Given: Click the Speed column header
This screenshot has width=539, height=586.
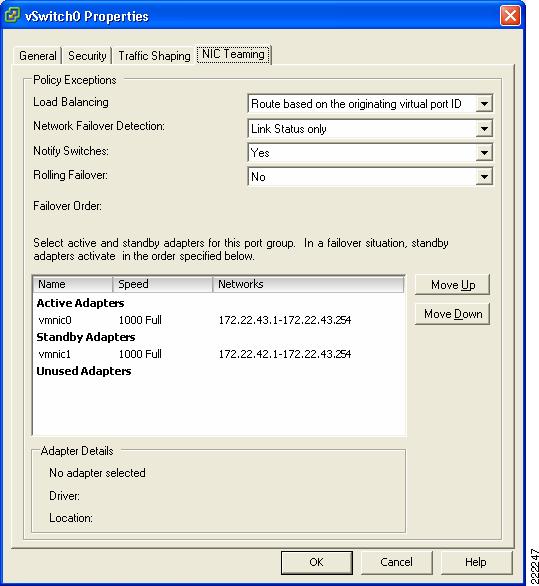Looking at the screenshot, I should pos(163,284).
